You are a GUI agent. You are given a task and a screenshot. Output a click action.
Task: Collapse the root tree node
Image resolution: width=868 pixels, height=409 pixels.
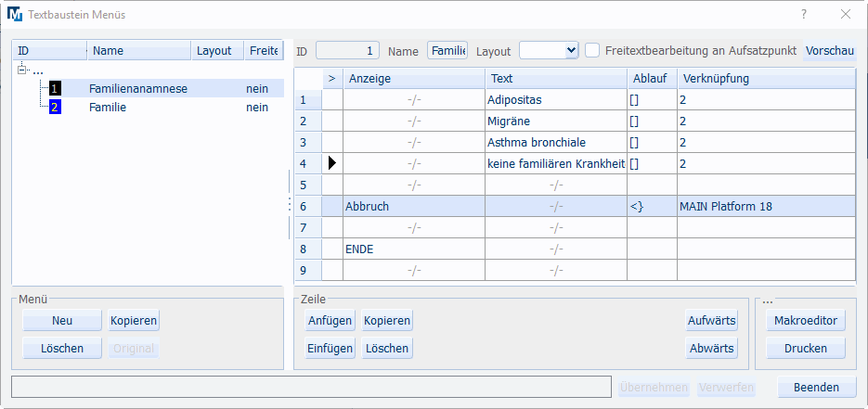[22, 70]
